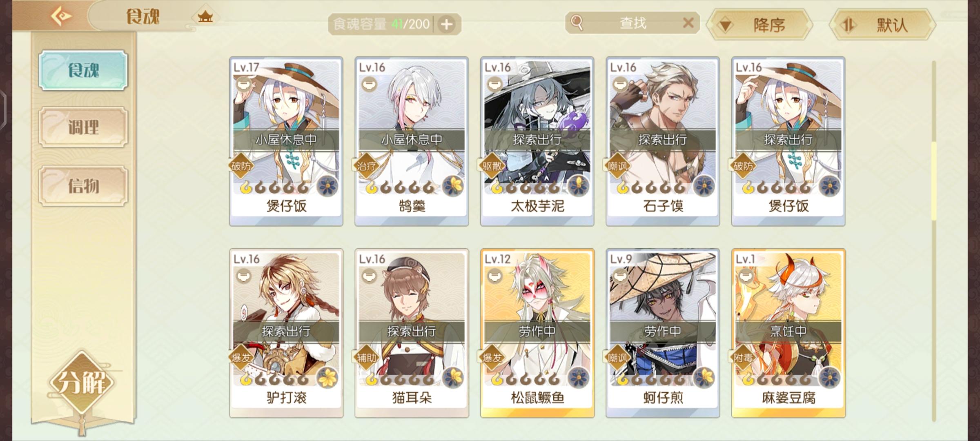Switch to the 调理 side tab
Image resolution: width=980 pixels, height=441 pixels.
click(x=83, y=127)
